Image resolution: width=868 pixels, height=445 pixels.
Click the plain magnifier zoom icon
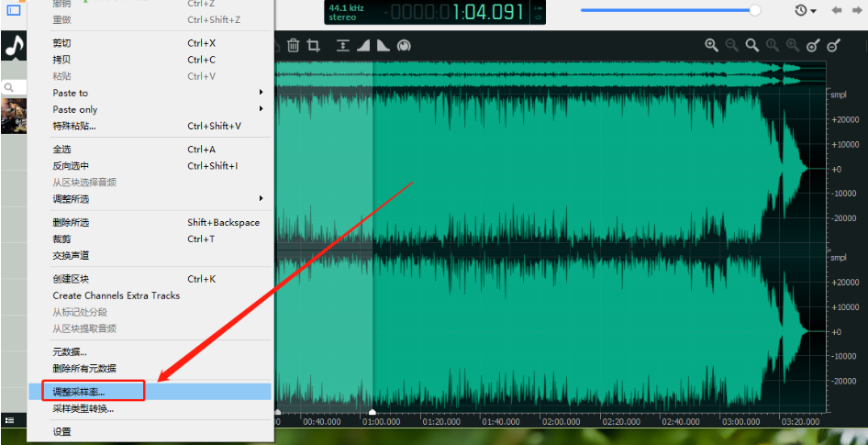click(751, 45)
